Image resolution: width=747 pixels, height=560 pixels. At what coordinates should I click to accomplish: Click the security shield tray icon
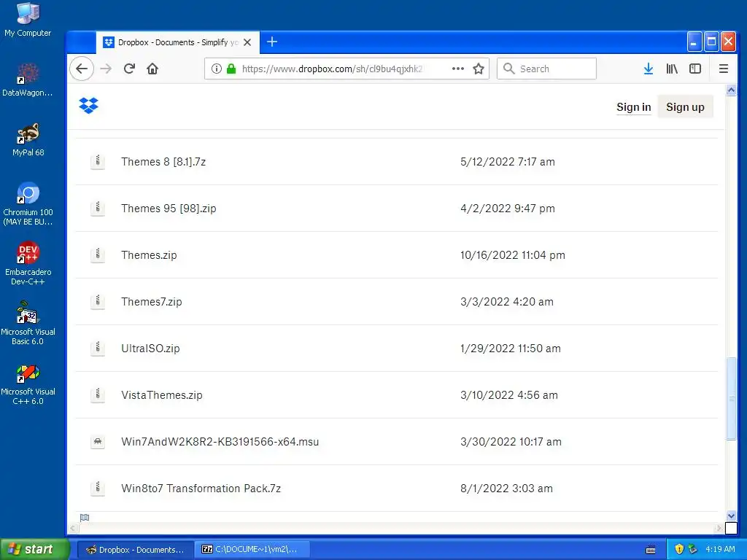click(679, 550)
